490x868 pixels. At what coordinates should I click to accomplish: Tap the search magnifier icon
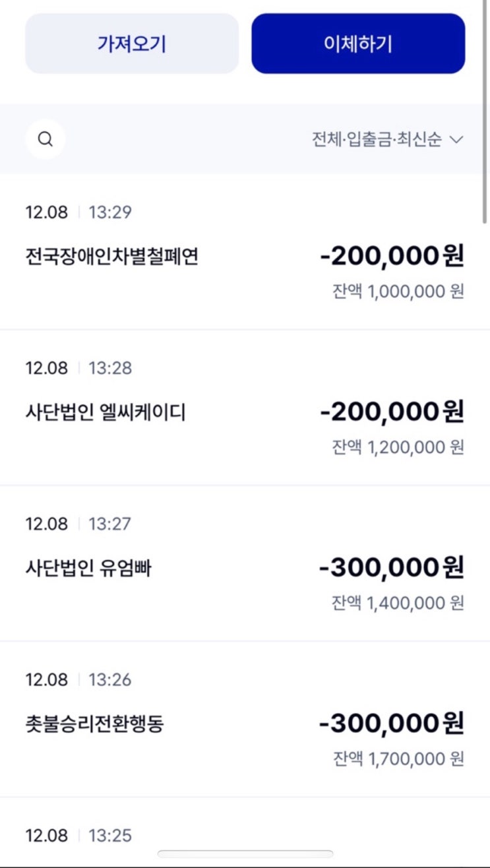(46, 139)
